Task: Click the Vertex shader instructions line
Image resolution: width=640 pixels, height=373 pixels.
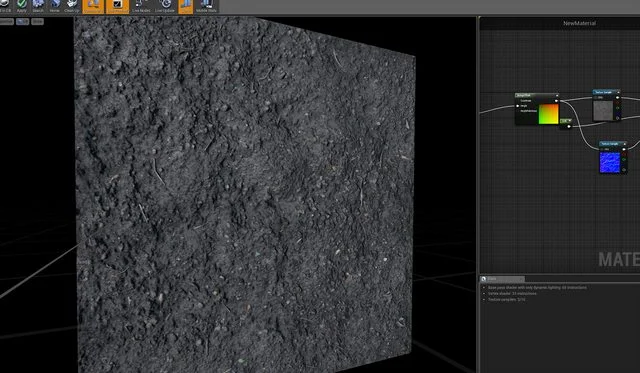Action: point(512,293)
